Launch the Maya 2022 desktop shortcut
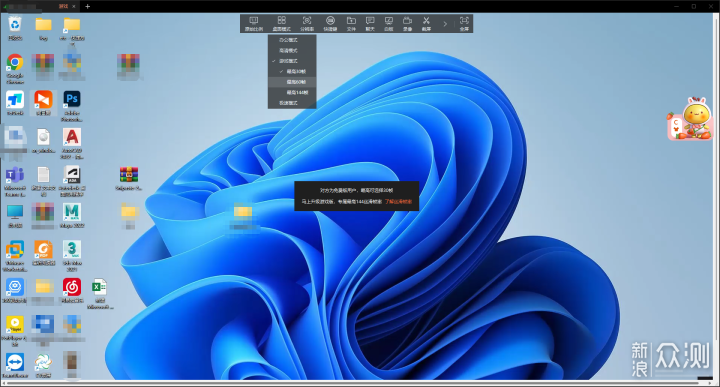Screen dimensions: 720x387 coord(72,216)
